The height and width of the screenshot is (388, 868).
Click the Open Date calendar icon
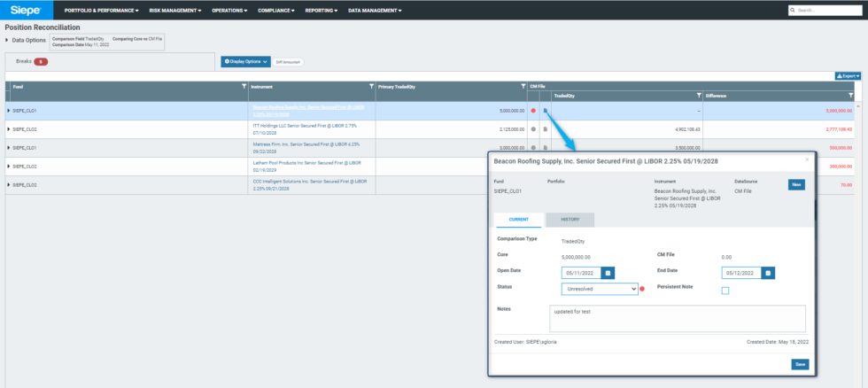pyautogui.click(x=607, y=273)
